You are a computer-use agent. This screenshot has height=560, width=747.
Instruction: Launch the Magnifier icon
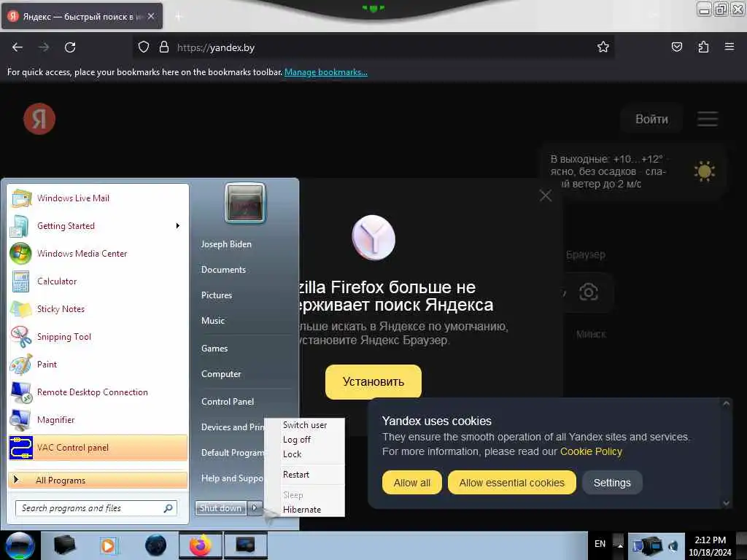click(20, 419)
